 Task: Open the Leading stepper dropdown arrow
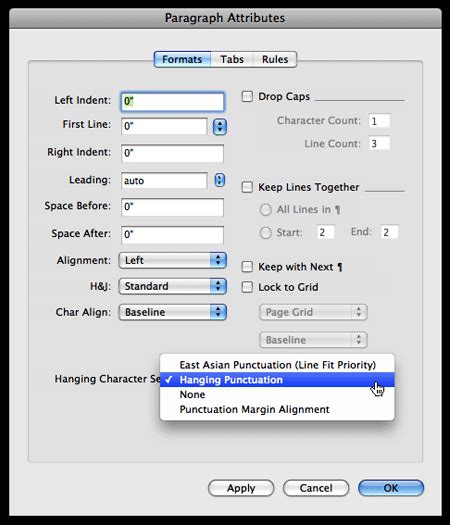(220, 180)
